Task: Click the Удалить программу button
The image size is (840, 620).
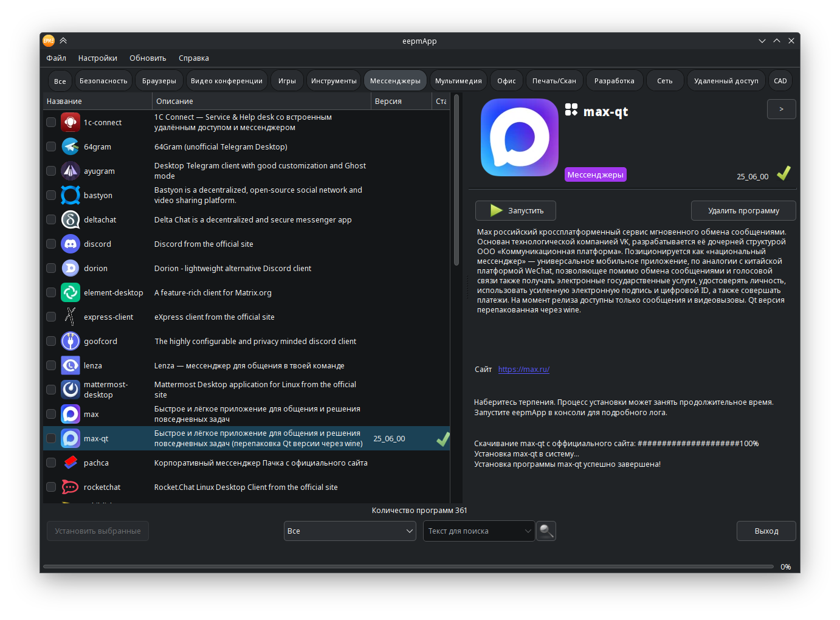Action: 743,210
